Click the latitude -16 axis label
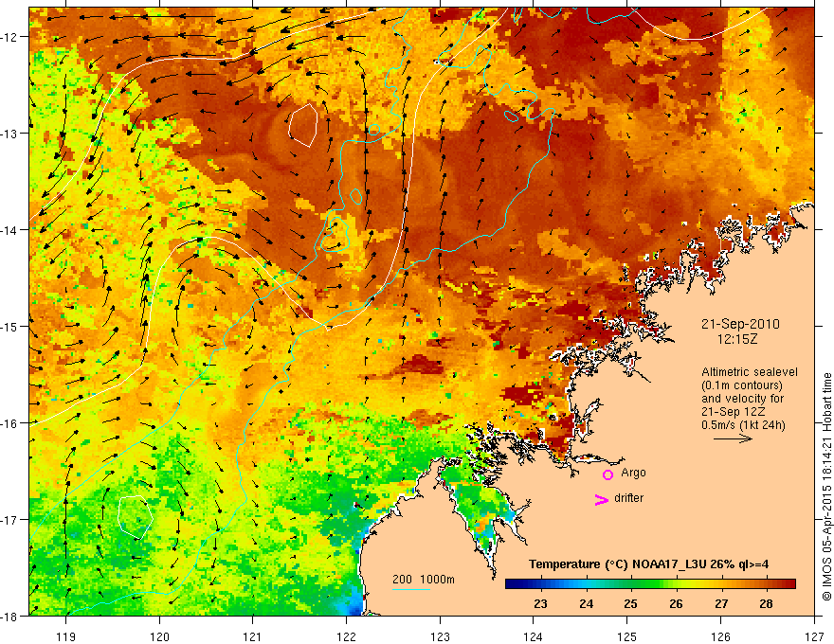This screenshot has width=834, height=644. coord(10,423)
